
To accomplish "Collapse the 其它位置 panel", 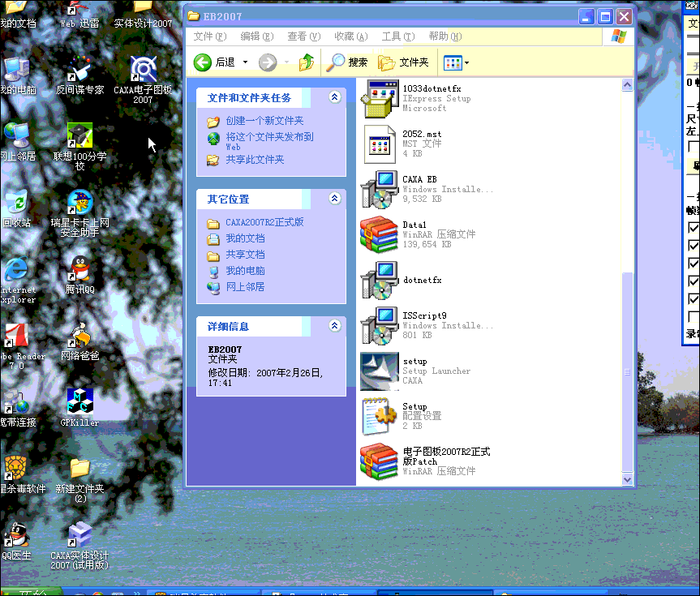I will coord(334,199).
